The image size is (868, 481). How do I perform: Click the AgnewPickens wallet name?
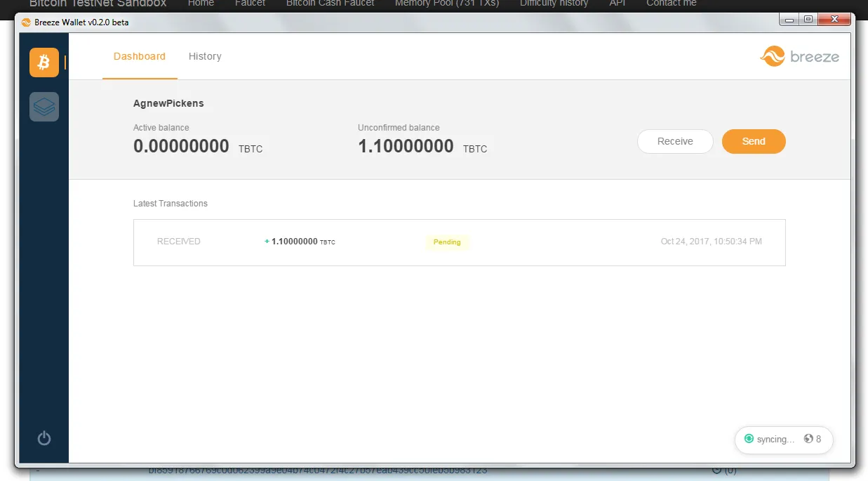click(168, 103)
